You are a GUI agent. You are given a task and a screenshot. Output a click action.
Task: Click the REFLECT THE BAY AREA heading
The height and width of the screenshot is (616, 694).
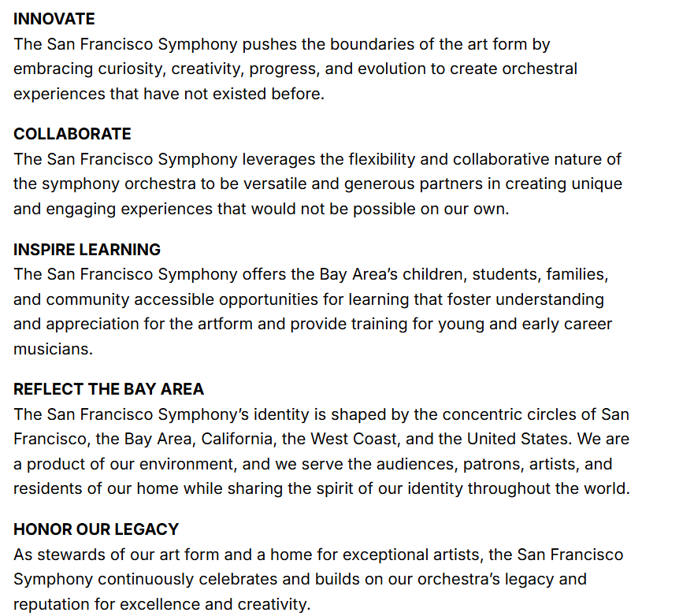108,389
